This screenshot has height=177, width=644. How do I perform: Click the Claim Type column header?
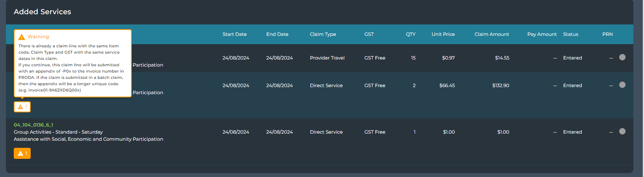pyautogui.click(x=323, y=34)
